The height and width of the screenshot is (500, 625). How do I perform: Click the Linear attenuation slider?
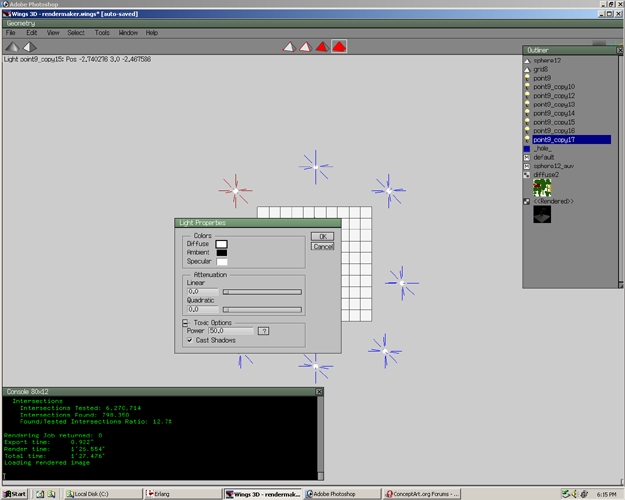click(x=262, y=292)
